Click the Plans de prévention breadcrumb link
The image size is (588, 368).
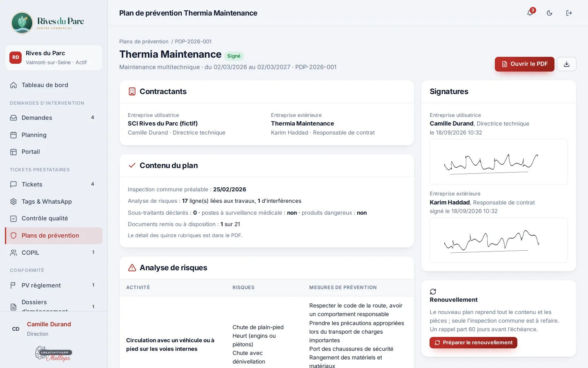[144, 41]
